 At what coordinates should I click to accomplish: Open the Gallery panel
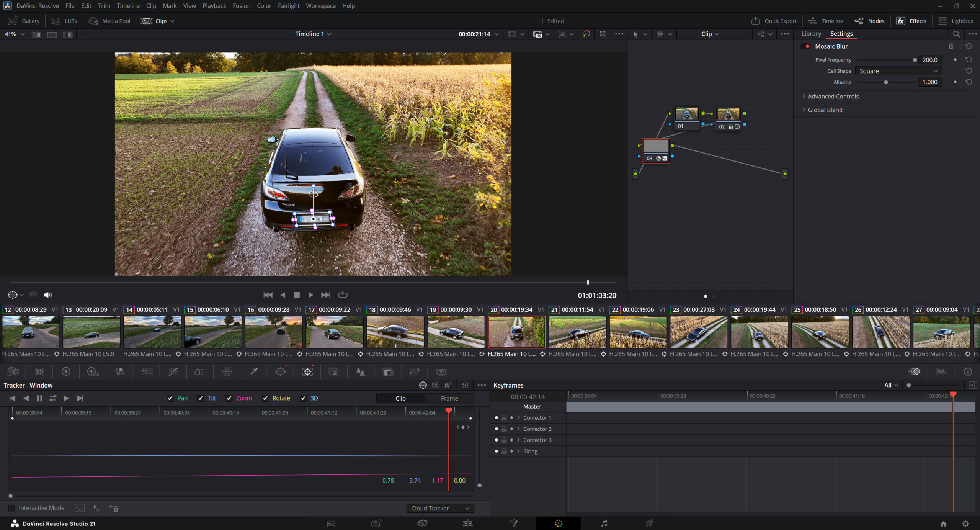[24, 21]
